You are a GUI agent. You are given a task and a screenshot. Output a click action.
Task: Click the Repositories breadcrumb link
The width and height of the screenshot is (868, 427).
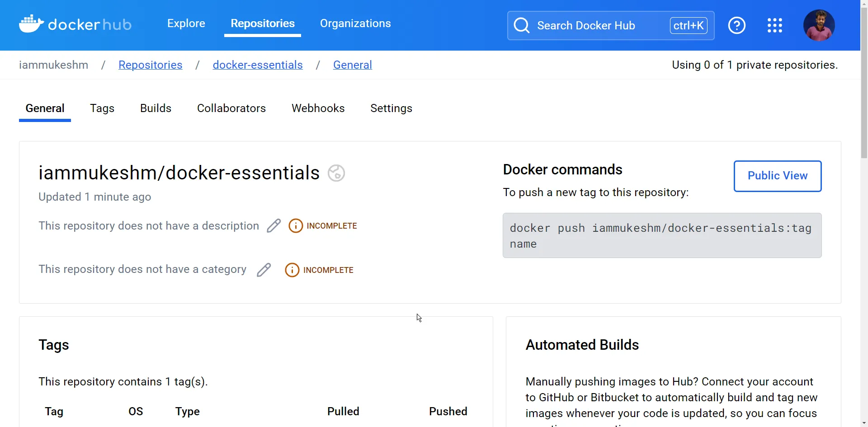(150, 65)
